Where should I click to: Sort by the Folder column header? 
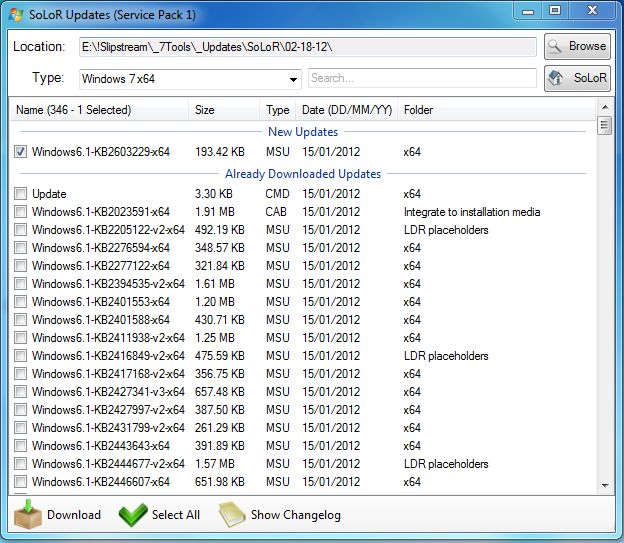click(497, 110)
